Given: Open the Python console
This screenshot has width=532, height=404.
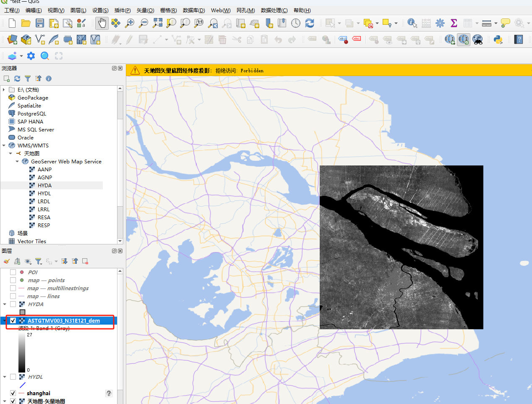Looking at the screenshot, I should (x=498, y=39).
